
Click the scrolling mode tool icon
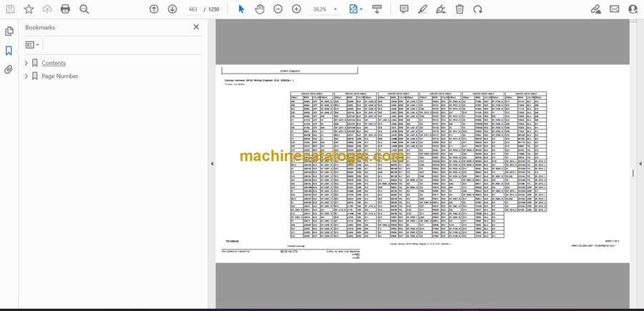pyautogui.click(x=376, y=9)
